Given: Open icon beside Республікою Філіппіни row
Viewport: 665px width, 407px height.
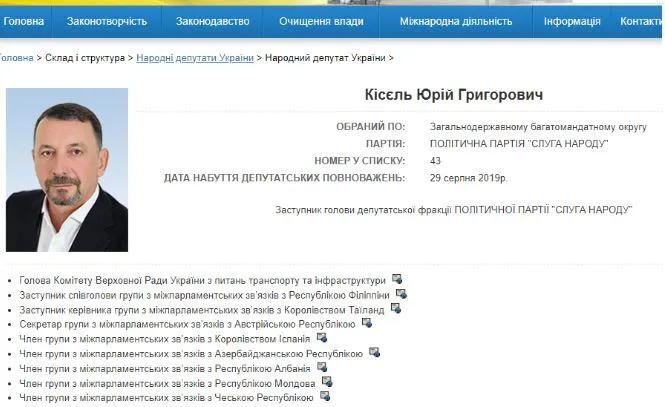Looking at the screenshot, I should pyautogui.click(x=401, y=293).
